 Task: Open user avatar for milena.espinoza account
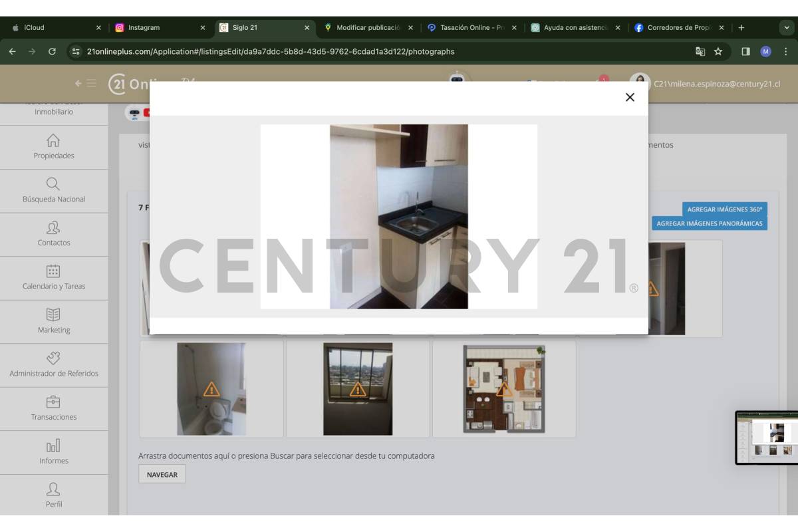coord(640,84)
